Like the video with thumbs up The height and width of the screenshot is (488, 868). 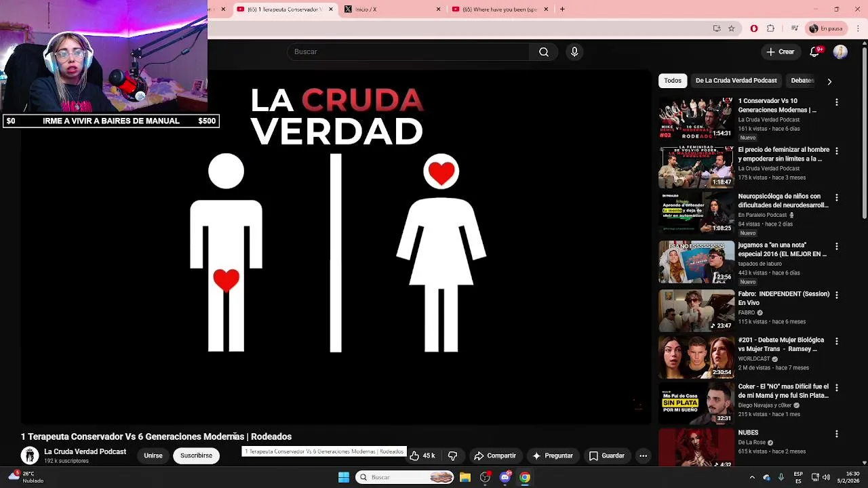[422, 456]
